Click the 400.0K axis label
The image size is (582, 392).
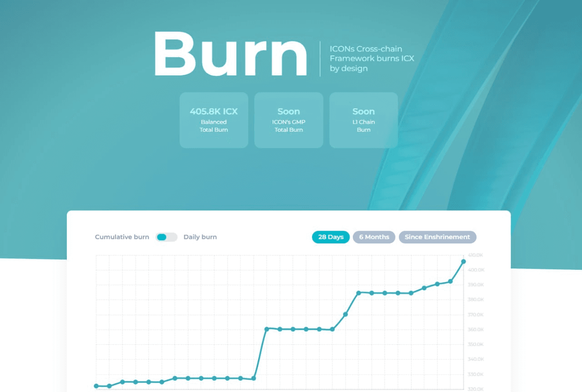coord(476,270)
